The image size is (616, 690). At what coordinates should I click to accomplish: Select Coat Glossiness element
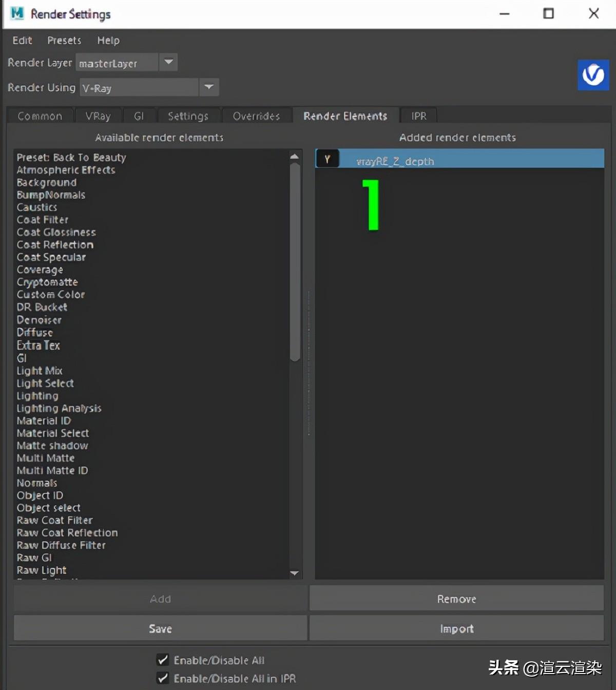point(56,232)
